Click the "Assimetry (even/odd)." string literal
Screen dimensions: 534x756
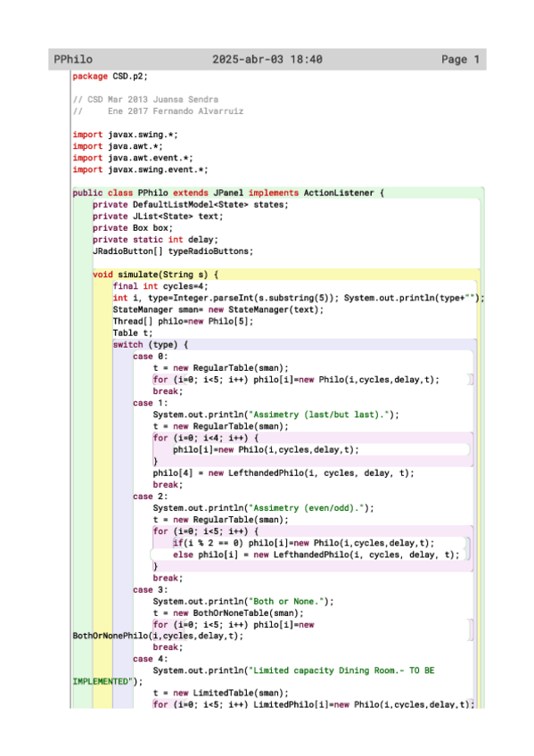pyautogui.click(x=307, y=508)
